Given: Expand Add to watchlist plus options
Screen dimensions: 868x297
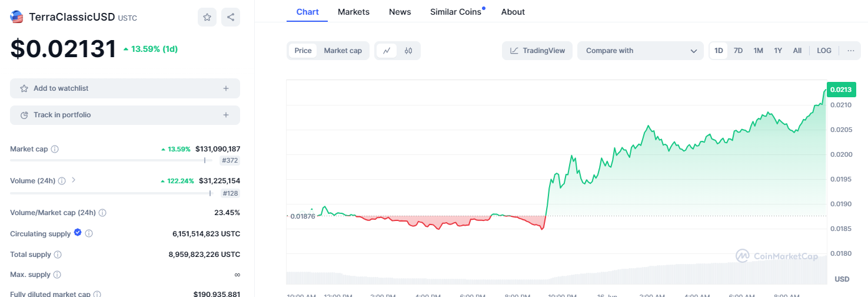Looking at the screenshot, I should tap(226, 88).
